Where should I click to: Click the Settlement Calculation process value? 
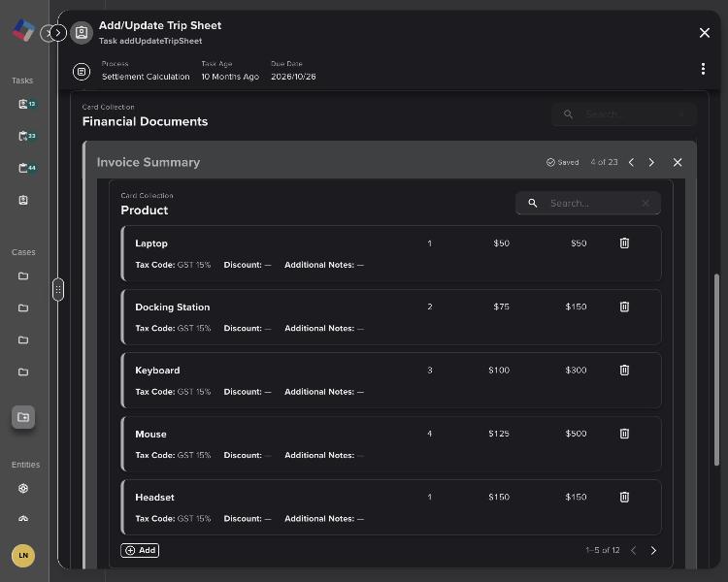tap(146, 77)
